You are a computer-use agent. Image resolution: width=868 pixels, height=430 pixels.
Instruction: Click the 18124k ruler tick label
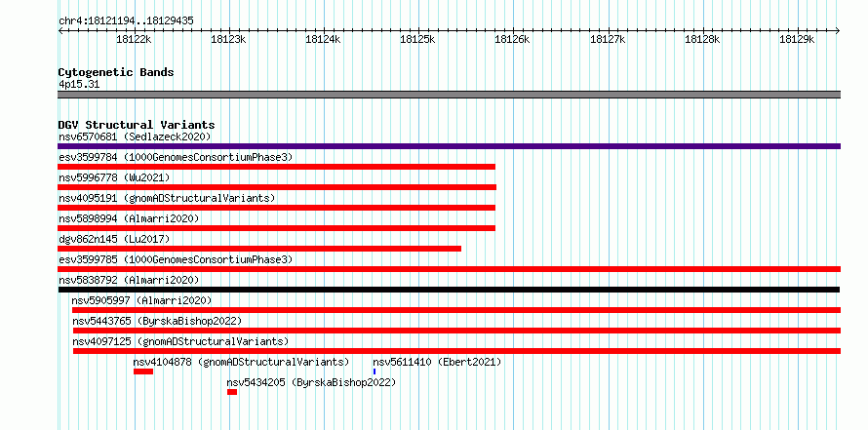click(323, 40)
